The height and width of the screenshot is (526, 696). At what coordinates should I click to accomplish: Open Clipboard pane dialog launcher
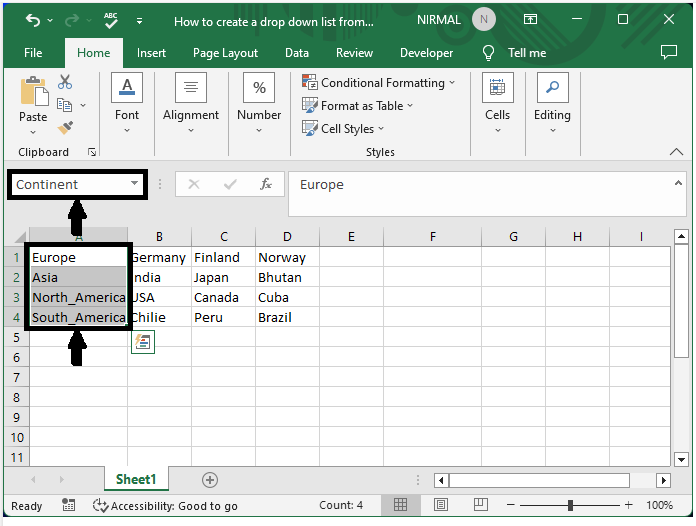point(92,152)
